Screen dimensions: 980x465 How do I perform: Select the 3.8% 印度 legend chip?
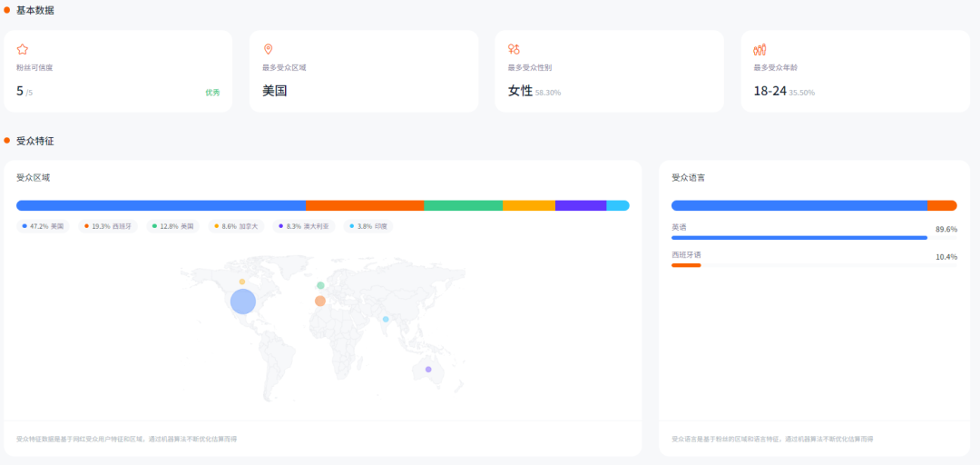(368, 226)
